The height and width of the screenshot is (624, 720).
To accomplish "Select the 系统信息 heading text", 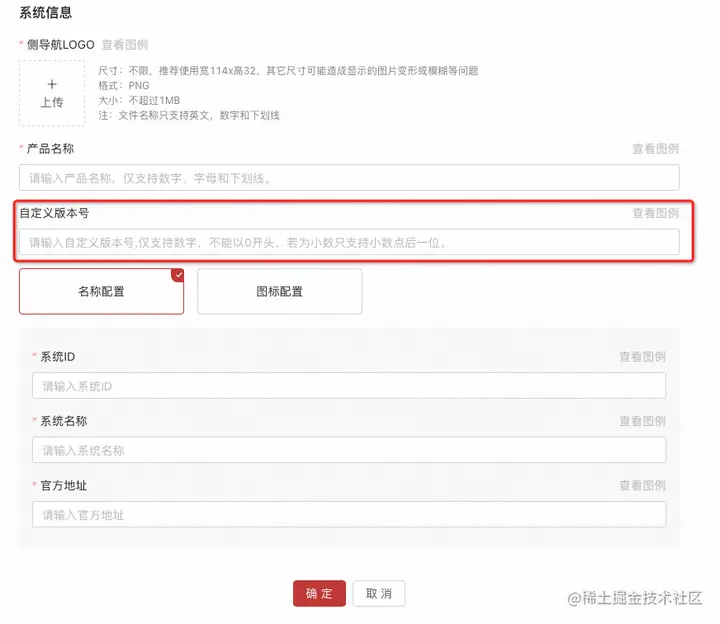I will (x=45, y=12).
